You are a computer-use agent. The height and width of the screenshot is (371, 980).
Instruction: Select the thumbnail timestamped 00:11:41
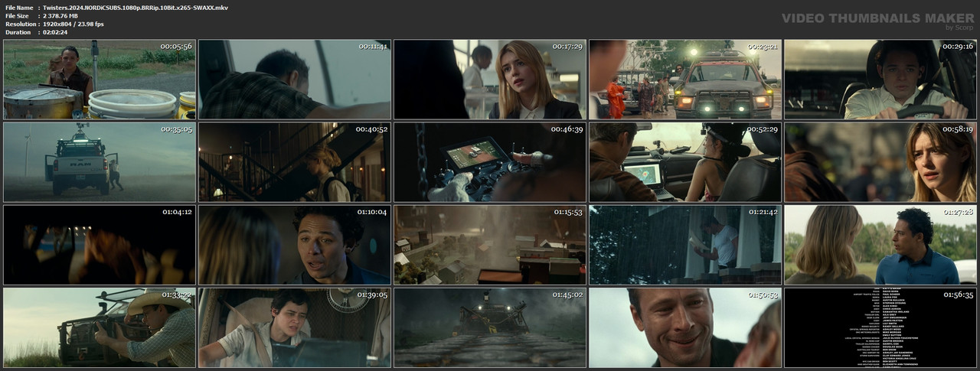(295, 80)
